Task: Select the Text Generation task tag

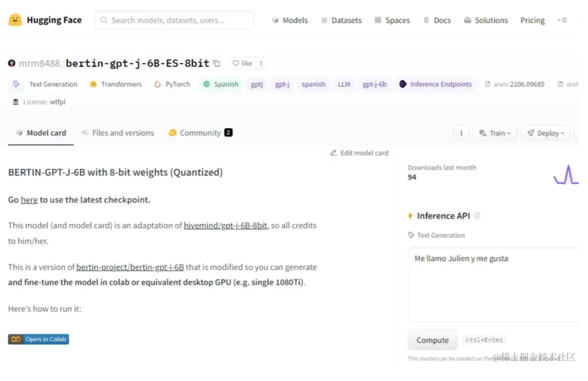Action: click(45, 84)
